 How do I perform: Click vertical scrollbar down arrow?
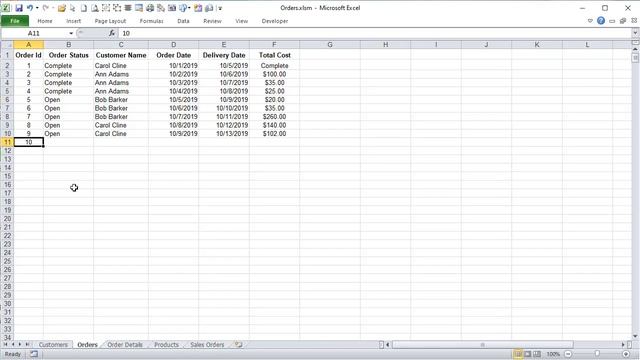635,336
